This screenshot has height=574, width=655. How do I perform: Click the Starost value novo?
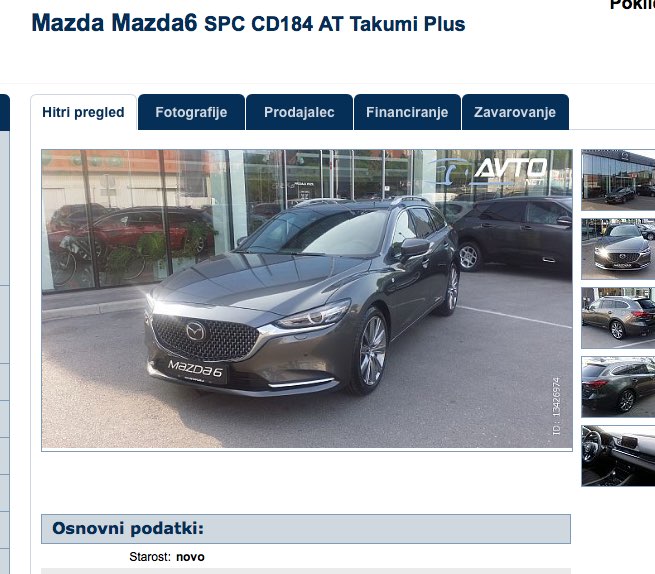[190, 557]
